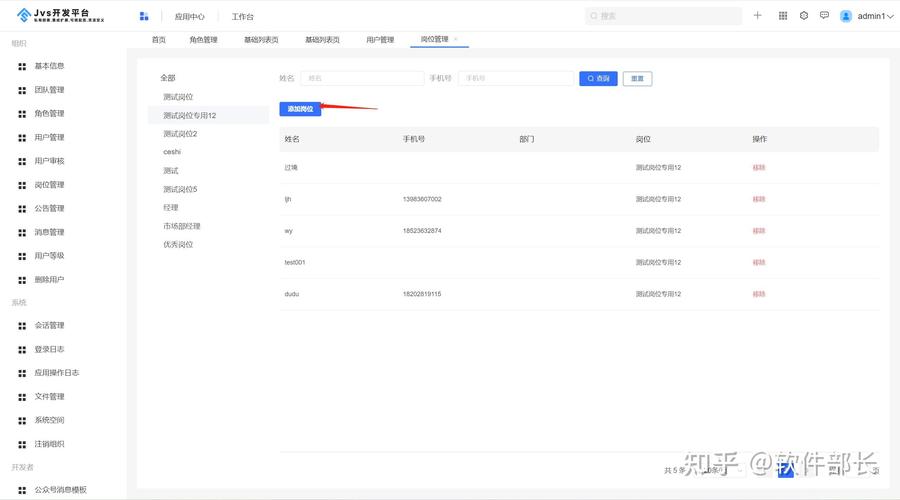Click the icon beside sidebar 岗位管理

[x=22, y=185]
